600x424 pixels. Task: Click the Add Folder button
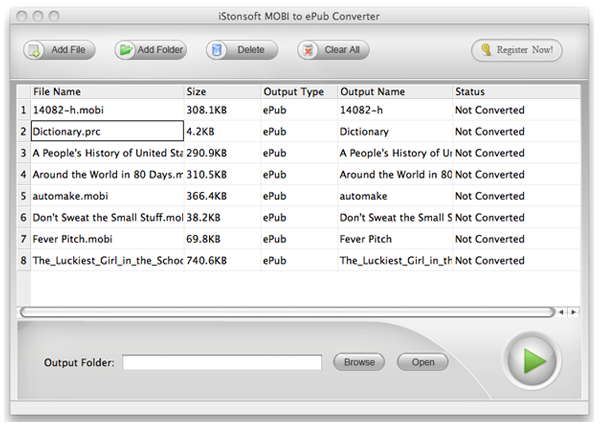(x=150, y=50)
